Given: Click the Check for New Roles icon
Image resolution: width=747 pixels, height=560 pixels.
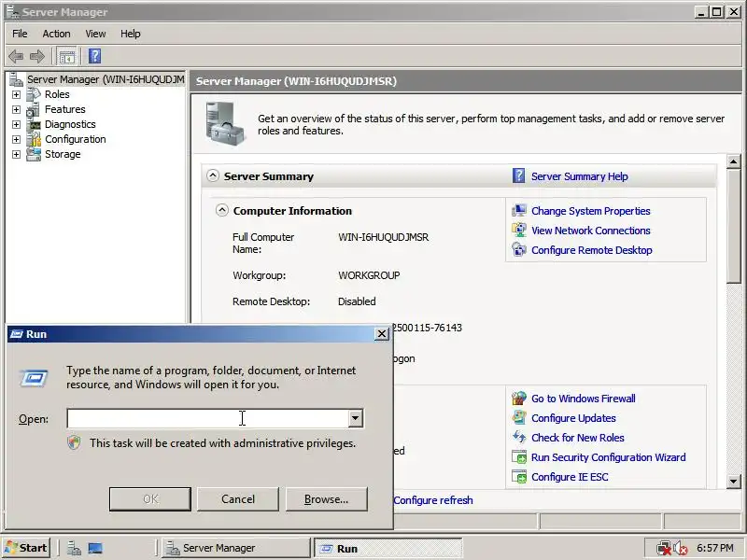Looking at the screenshot, I should pyautogui.click(x=519, y=437).
